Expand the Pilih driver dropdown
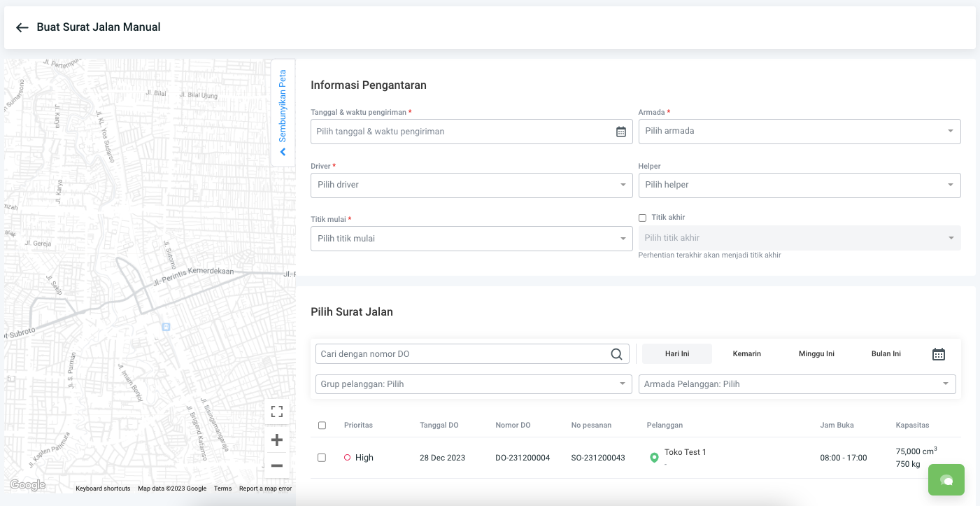980x506 pixels. [471, 185]
